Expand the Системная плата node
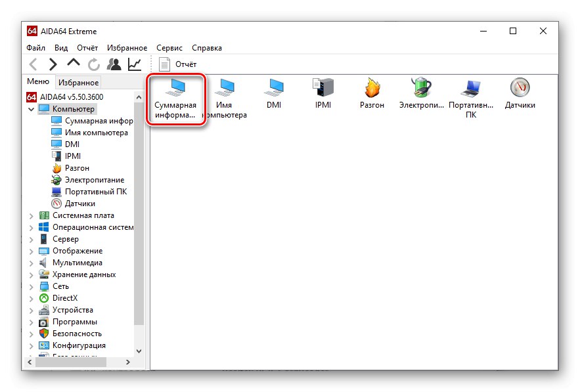The width and height of the screenshot is (580, 392). point(32,215)
